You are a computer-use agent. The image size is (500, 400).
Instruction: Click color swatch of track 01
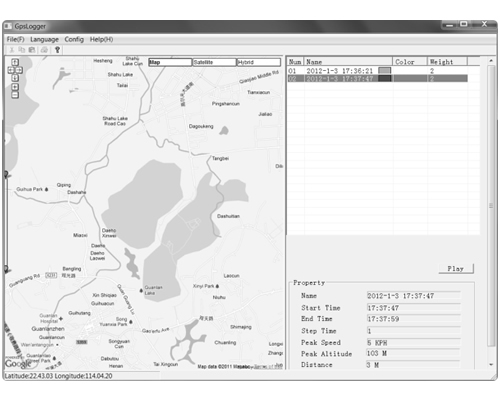coord(385,71)
